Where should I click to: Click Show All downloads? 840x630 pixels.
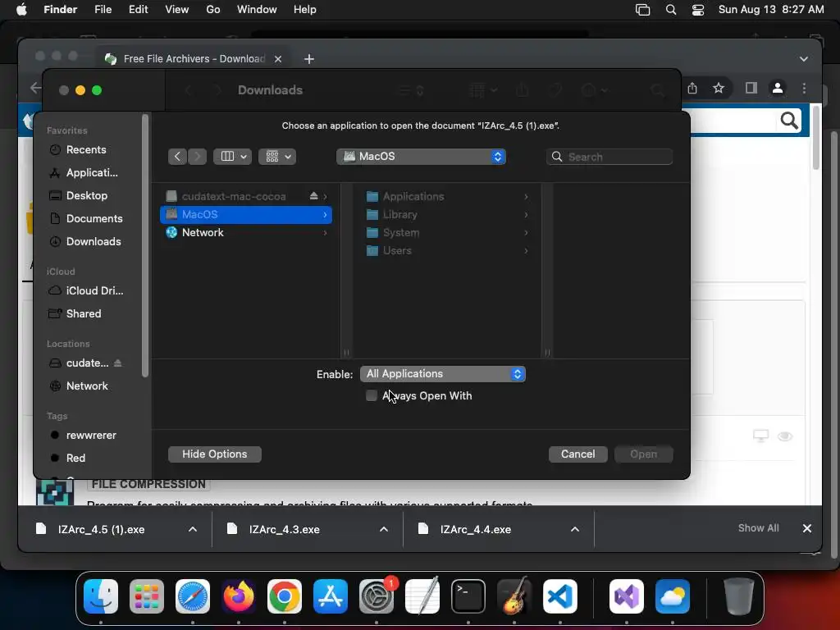[759, 528]
